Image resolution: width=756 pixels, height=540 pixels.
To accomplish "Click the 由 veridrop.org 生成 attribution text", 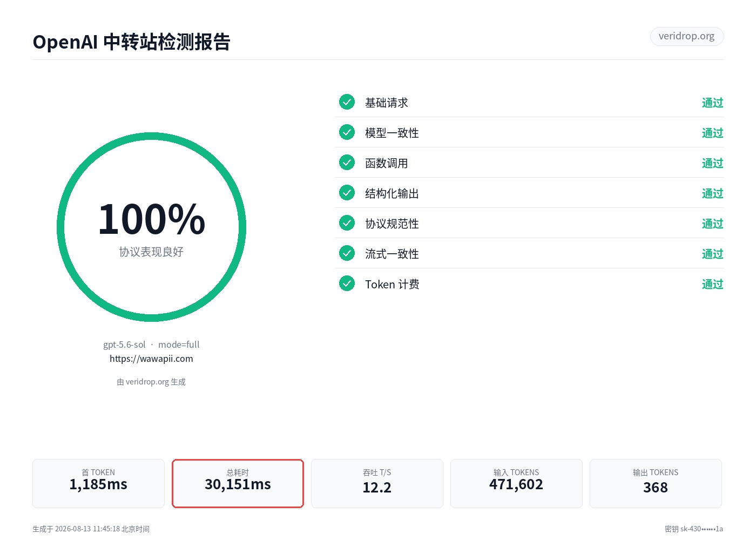I will pos(151,382).
